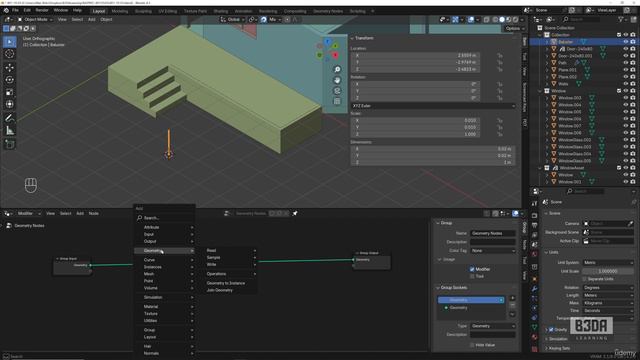Viewport: 640px width, 360px height.
Task: Select the Rotate tool
Action: [10, 80]
